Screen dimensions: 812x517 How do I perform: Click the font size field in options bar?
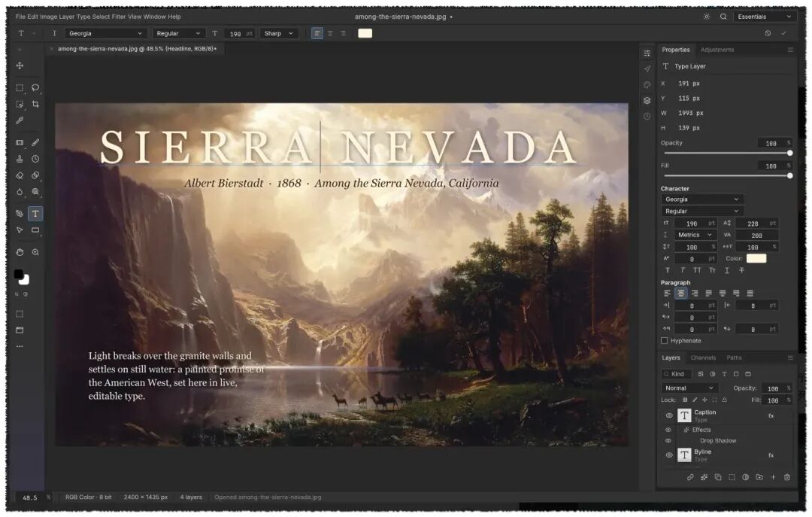[x=239, y=33]
